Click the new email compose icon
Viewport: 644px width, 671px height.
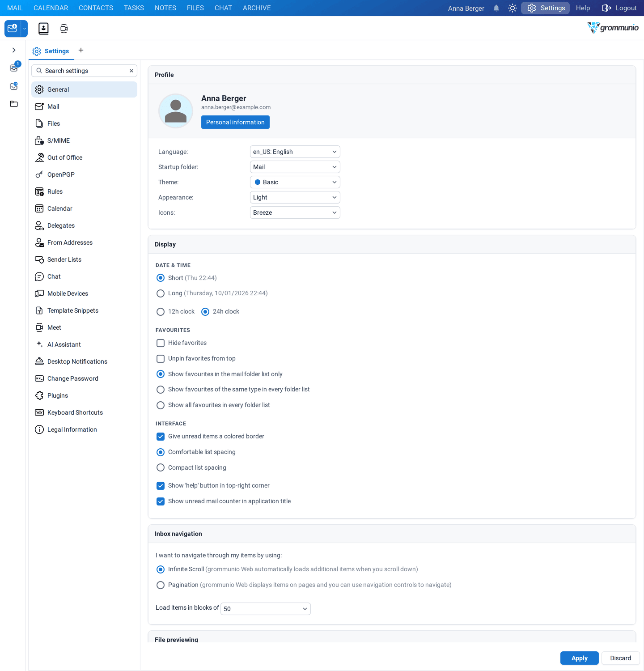pyautogui.click(x=13, y=29)
